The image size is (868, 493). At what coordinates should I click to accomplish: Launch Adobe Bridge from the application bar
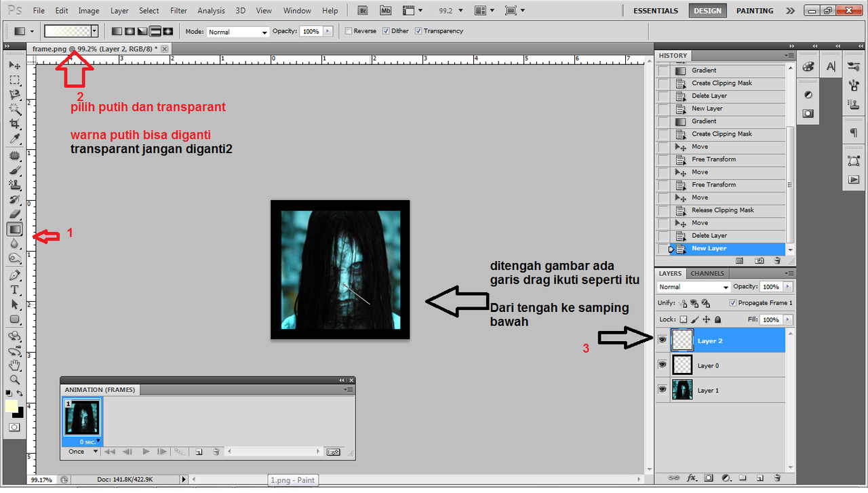coord(362,10)
